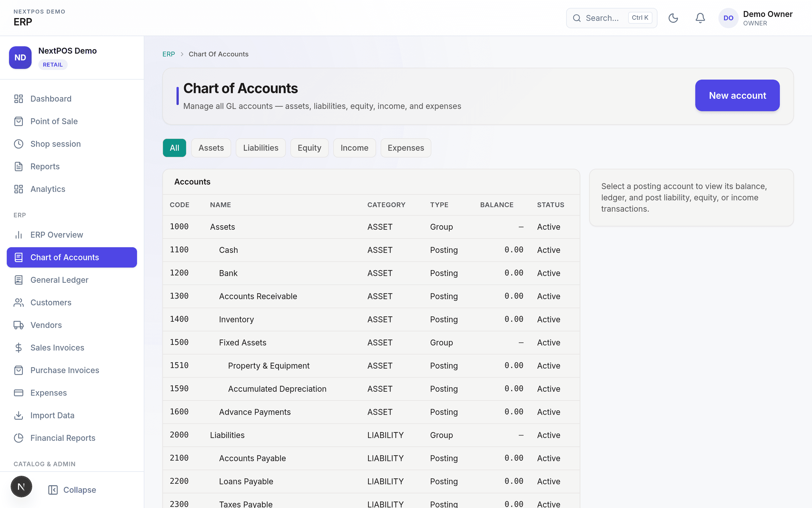Filter accounts by Assets
812x508 pixels.
(x=211, y=148)
